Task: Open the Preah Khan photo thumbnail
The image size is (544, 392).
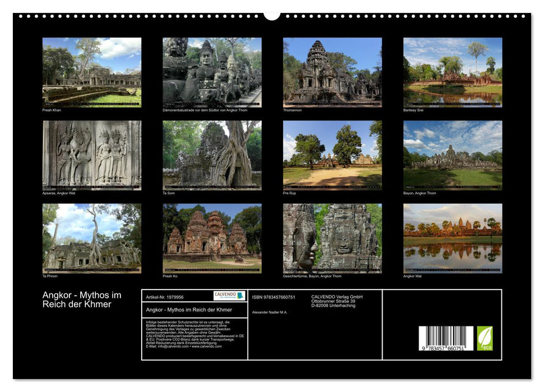Action: tap(91, 73)
